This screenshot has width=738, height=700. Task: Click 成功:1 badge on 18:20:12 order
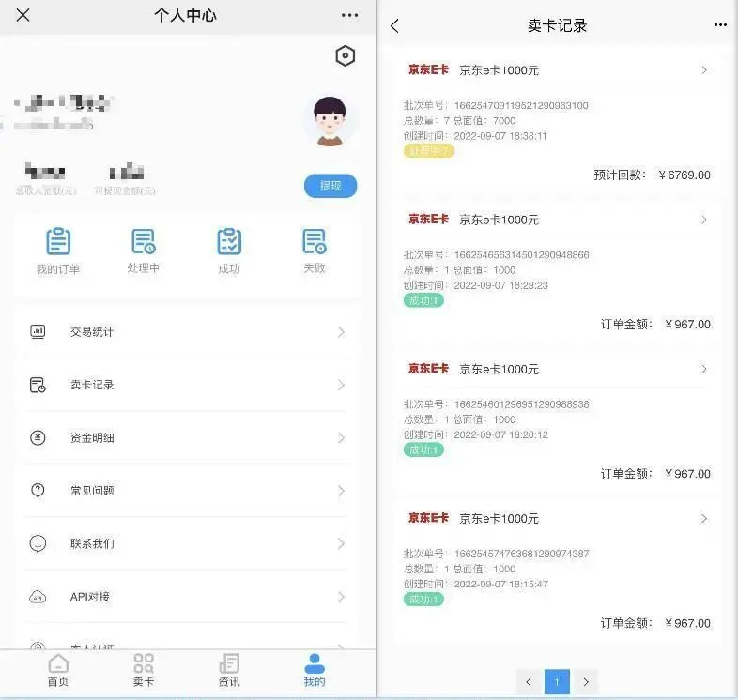(423, 450)
